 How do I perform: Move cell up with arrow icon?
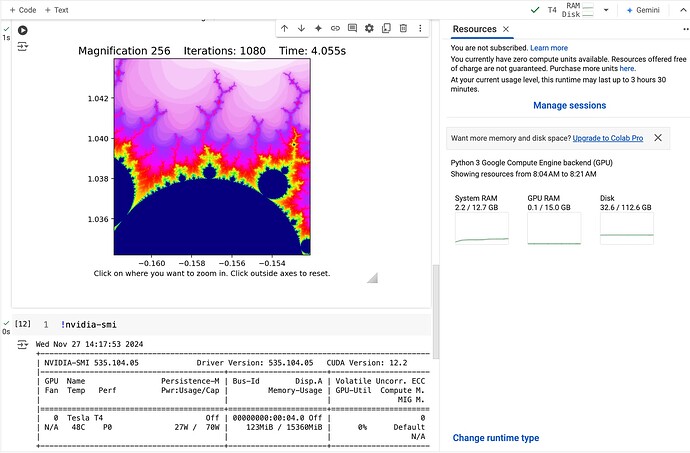pyautogui.click(x=285, y=28)
